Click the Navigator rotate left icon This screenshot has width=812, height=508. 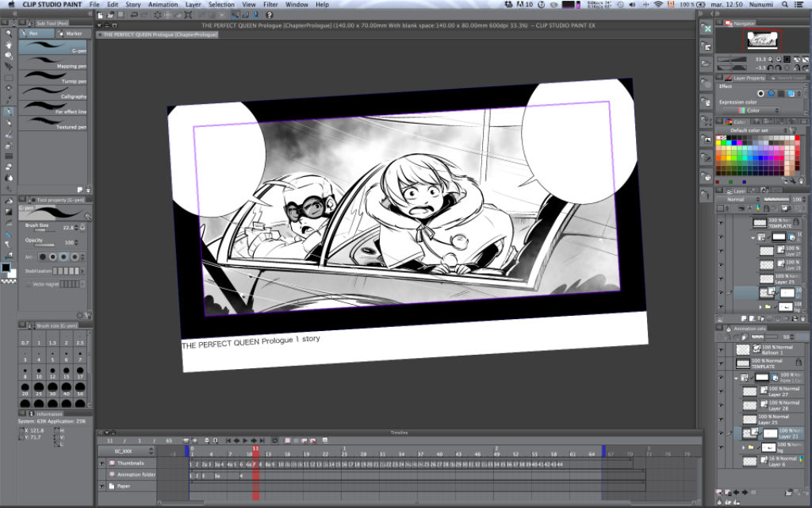coord(771,68)
